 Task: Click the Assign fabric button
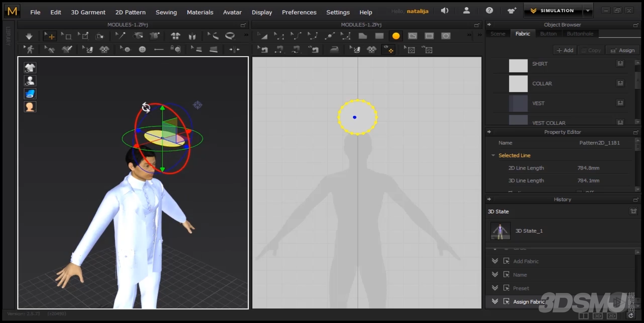point(622,50)
